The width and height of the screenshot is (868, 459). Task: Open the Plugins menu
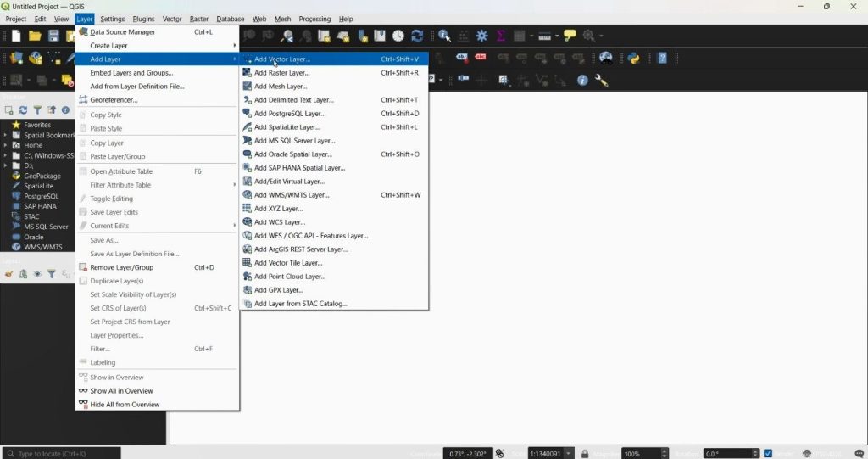pos(143,19)
